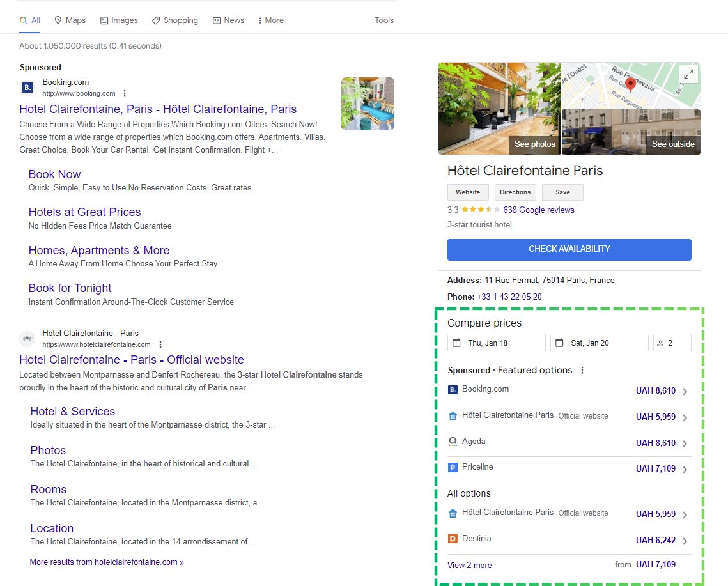
Task: Open the Hotel & Services sitelink
Action: [73, 412]
